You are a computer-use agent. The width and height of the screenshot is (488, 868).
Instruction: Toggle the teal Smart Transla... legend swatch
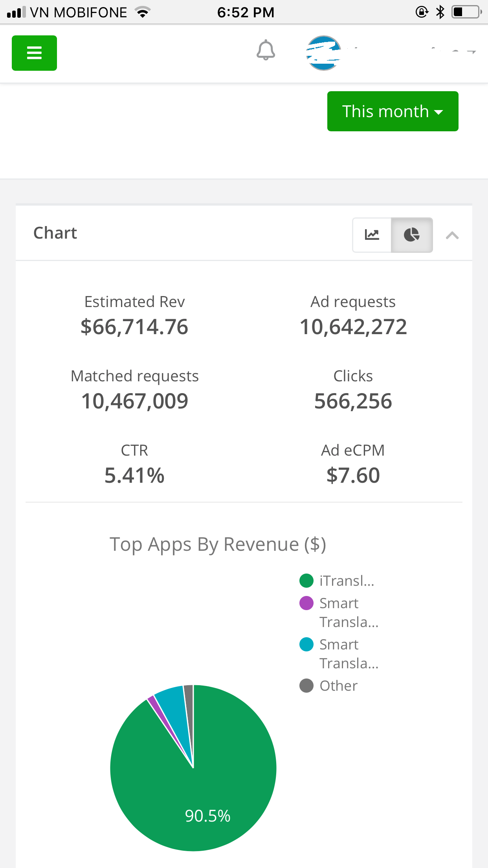point(306,644)
